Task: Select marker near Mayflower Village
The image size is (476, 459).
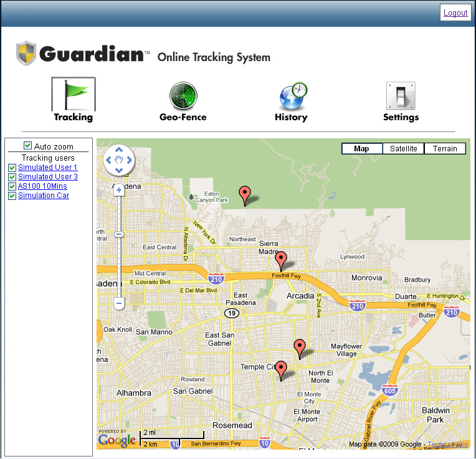Action: tap(300, 349)
